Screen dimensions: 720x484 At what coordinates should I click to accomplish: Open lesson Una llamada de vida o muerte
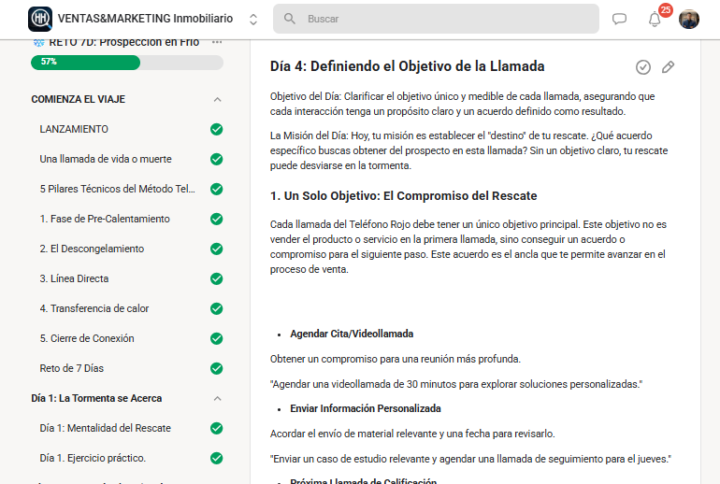pyautogui.click(x=106, y=159)
